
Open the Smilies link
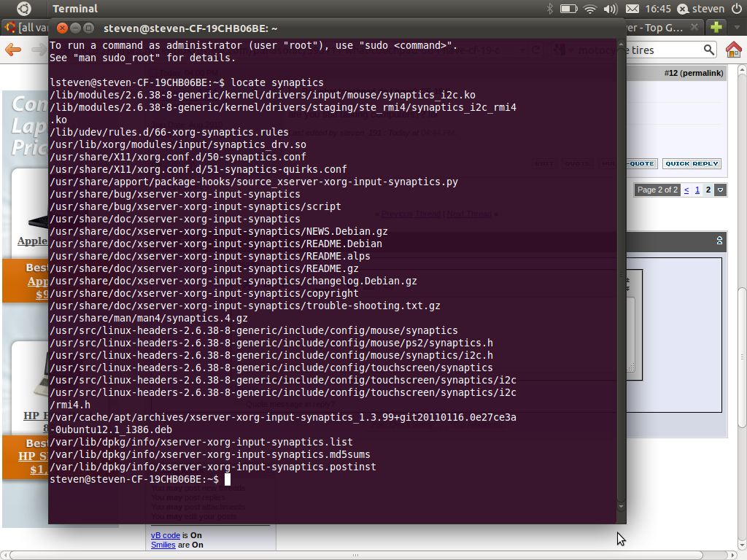(163, 545)
